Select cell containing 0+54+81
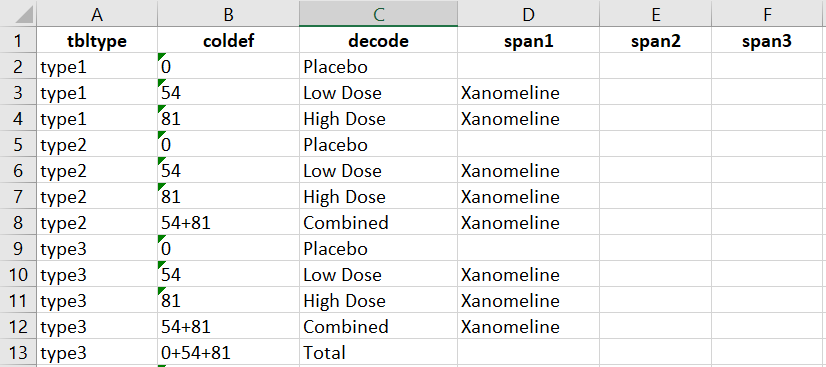 coord(228,352)
